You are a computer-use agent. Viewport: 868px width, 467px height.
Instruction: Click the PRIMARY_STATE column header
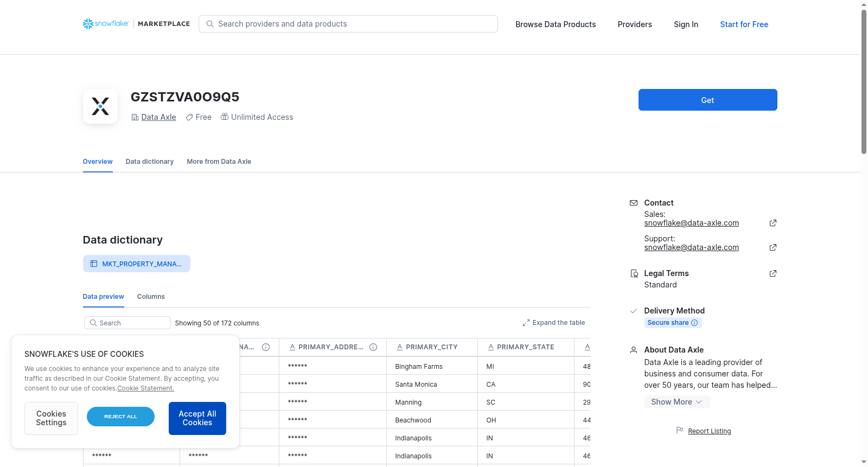pos(526,347)
